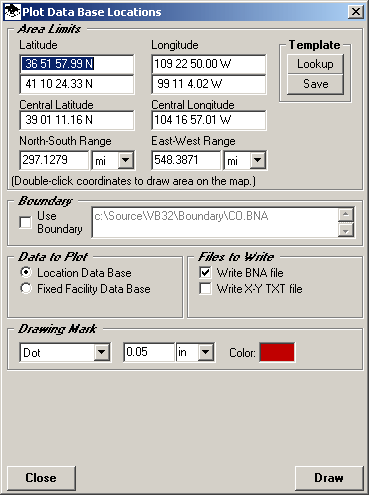Click the Drawing Mark group label
This screenshot has height=495, width=369.
57,329
